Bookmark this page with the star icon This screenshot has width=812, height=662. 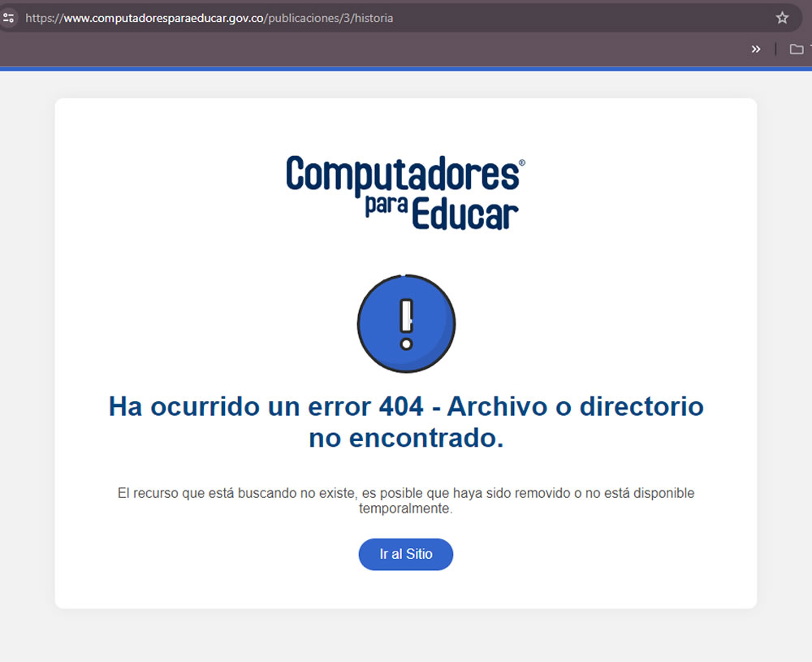pos(782,18)
